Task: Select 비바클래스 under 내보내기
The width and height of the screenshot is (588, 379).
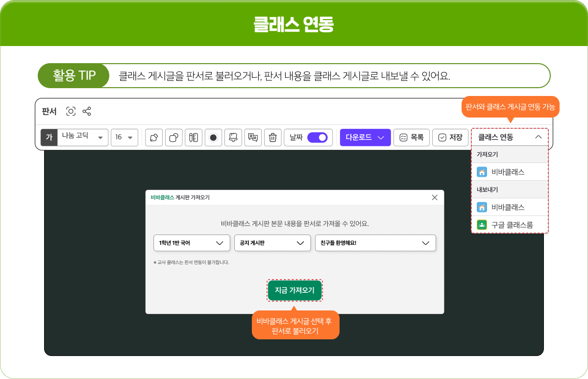Action: [510, 207]
